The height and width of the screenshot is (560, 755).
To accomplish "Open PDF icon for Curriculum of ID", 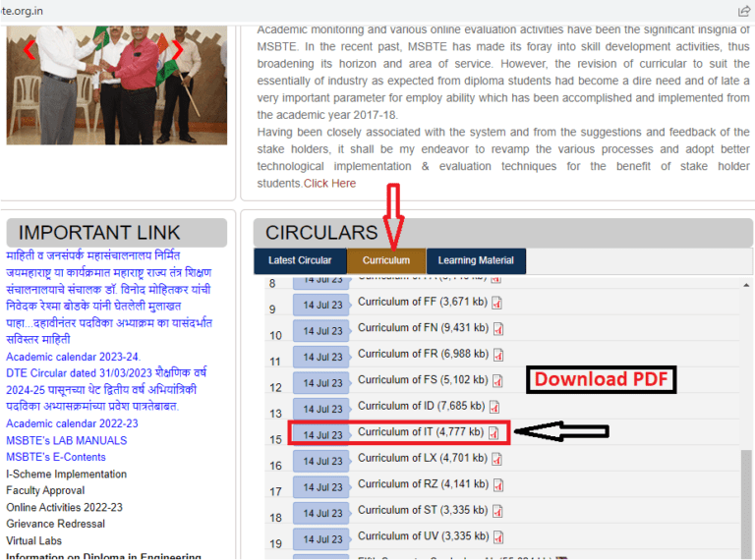I will click(x=494, y=407).
